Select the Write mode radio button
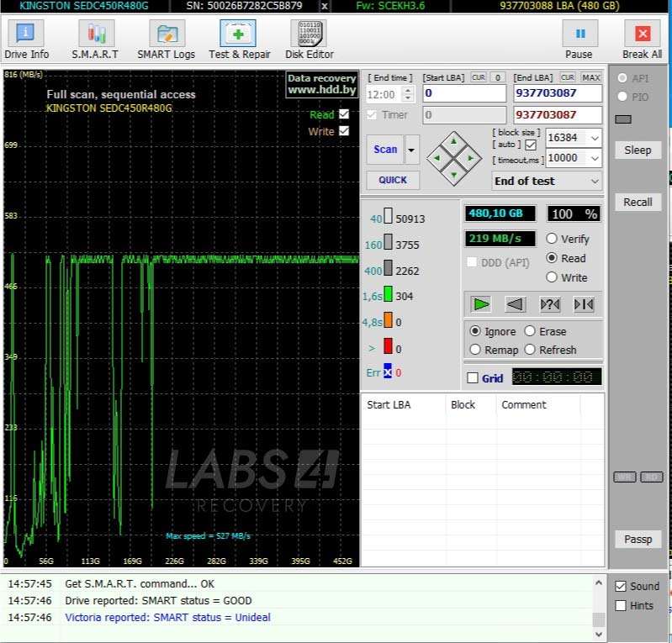 552,277
